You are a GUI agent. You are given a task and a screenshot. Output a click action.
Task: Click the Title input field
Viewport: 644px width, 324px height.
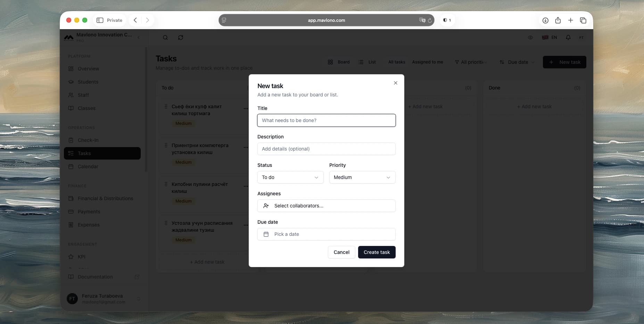pos(326,120)
